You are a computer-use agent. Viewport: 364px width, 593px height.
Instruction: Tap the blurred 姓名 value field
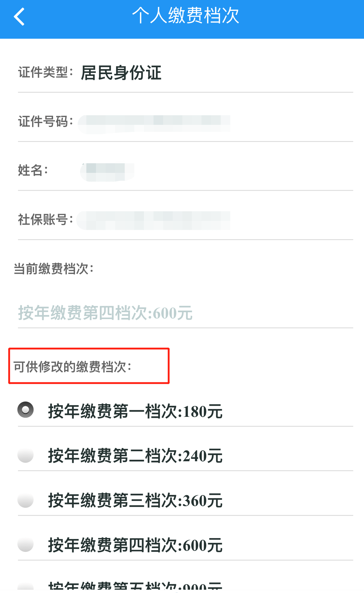point(107,172)
